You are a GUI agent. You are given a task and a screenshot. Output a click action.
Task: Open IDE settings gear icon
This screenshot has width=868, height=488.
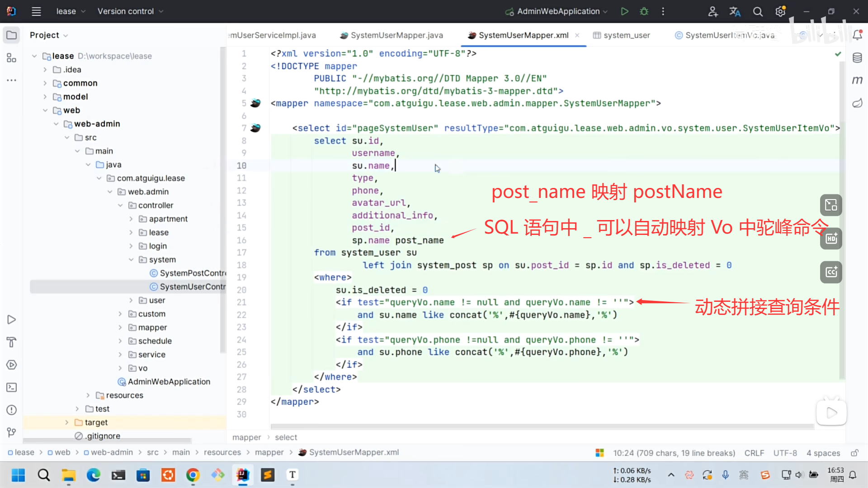780,11
